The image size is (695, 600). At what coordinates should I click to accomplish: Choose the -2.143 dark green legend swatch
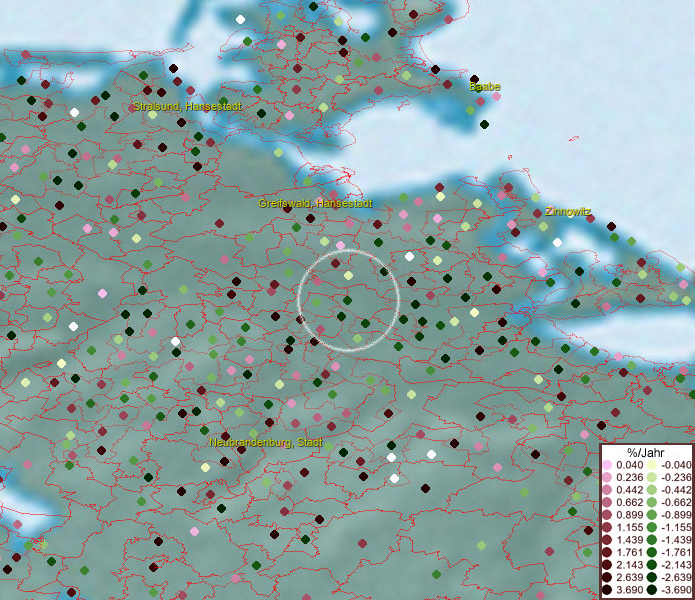652,565
